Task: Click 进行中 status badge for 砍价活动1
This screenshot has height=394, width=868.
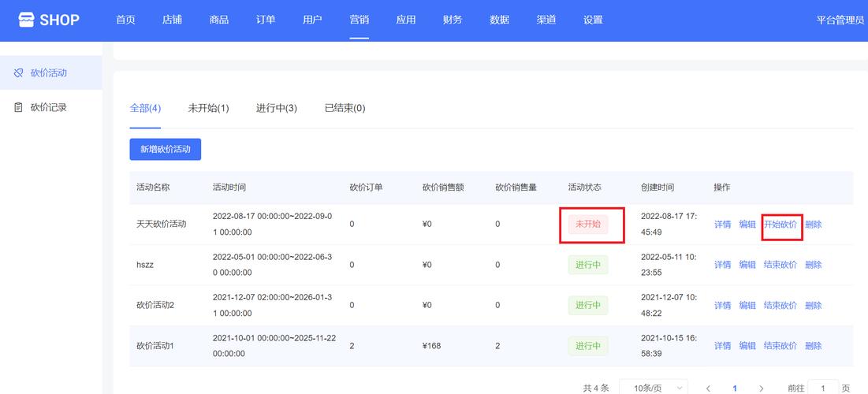Action: [x=588, y=346]
